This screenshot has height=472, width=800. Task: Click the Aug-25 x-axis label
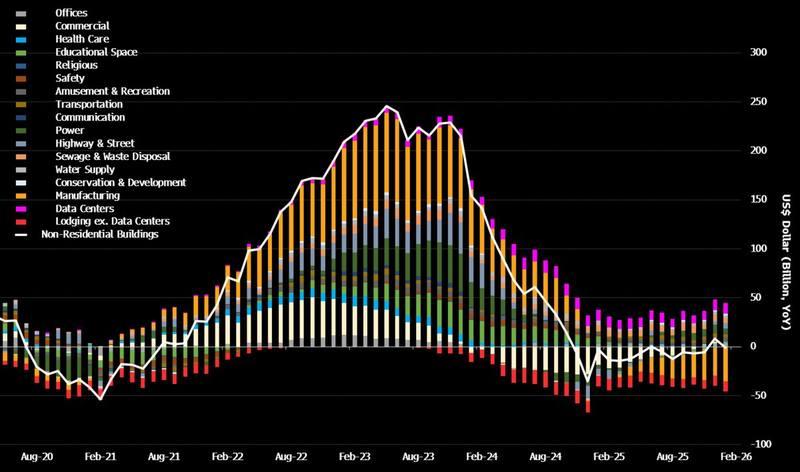(672, 457)
